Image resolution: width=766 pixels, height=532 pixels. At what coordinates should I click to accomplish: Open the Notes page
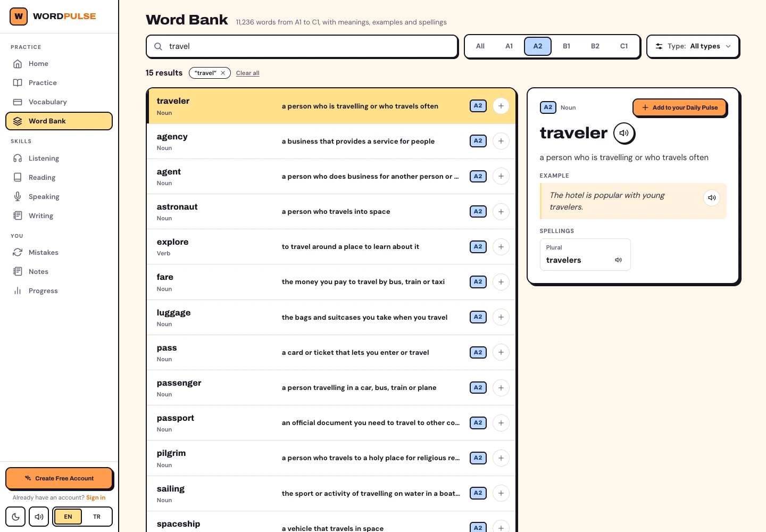tap(59, 272)
